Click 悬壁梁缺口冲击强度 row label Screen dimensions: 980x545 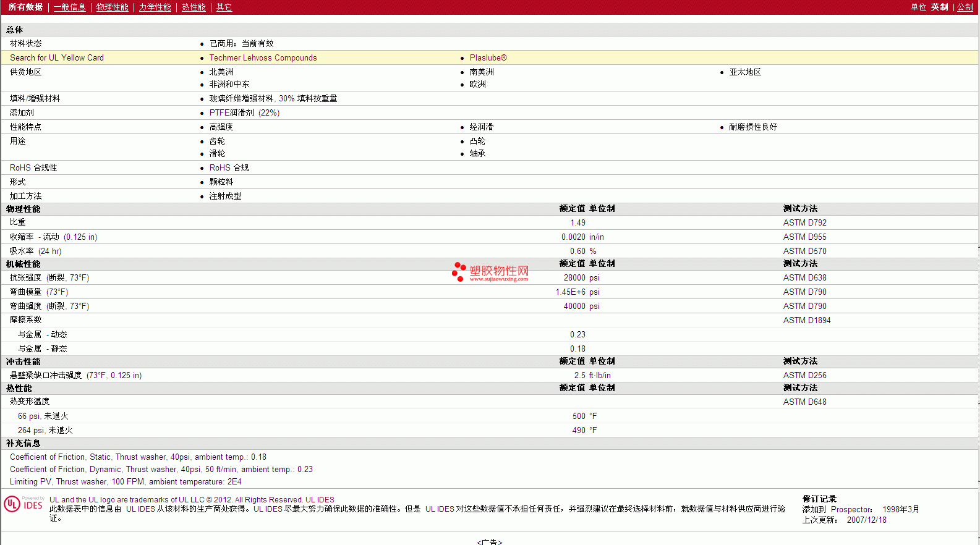[x=76, y=376]
